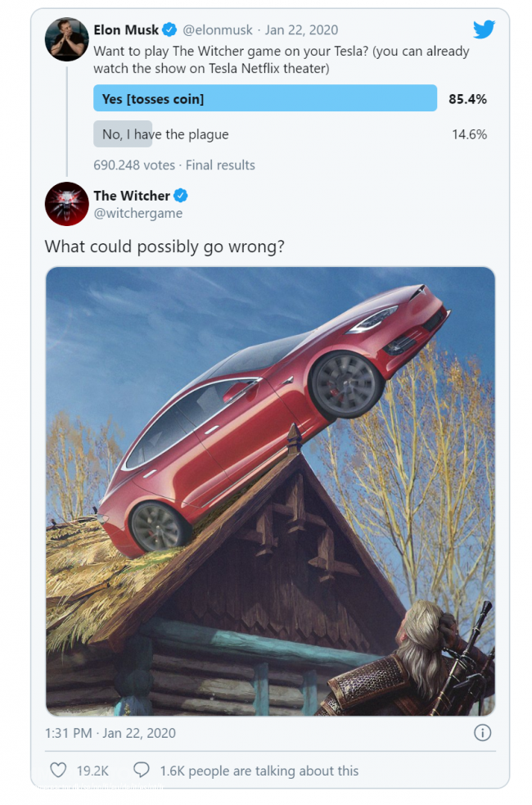The width and height of the screenshot is (532, 805).
Task: Click The Witcher's wolf medallion avatar
Action: click(66, 205)
